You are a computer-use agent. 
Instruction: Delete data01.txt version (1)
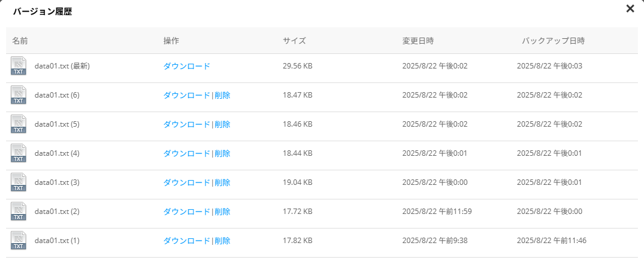point(223,241)
